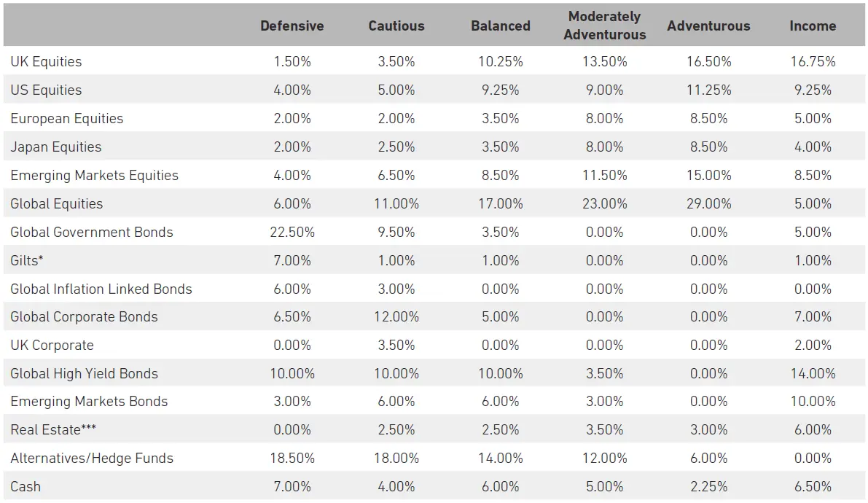The width and height of the screenshot is (868, 503).
Task: Select the Gilts* row label
Action: (x=26, y=261)
